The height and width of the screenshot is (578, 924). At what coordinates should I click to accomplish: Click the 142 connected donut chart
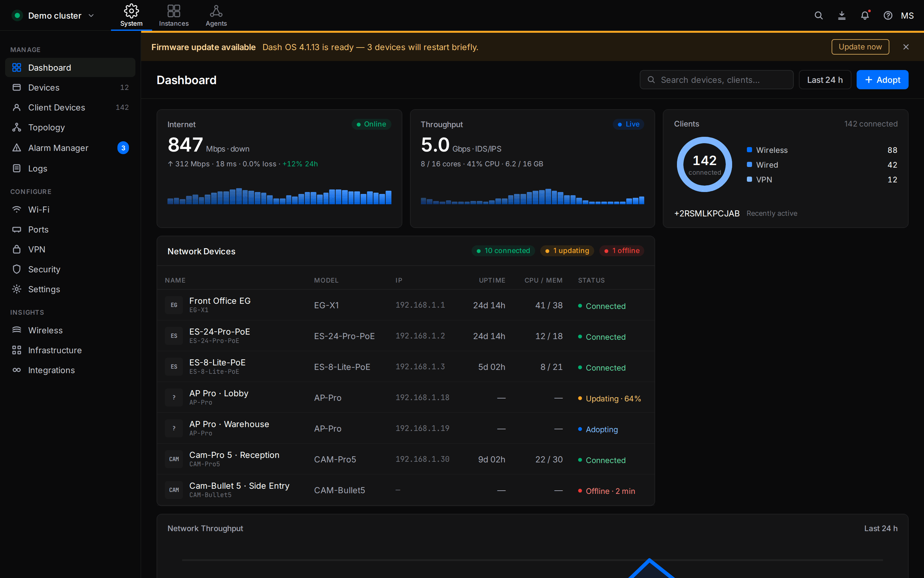[705, 164]
